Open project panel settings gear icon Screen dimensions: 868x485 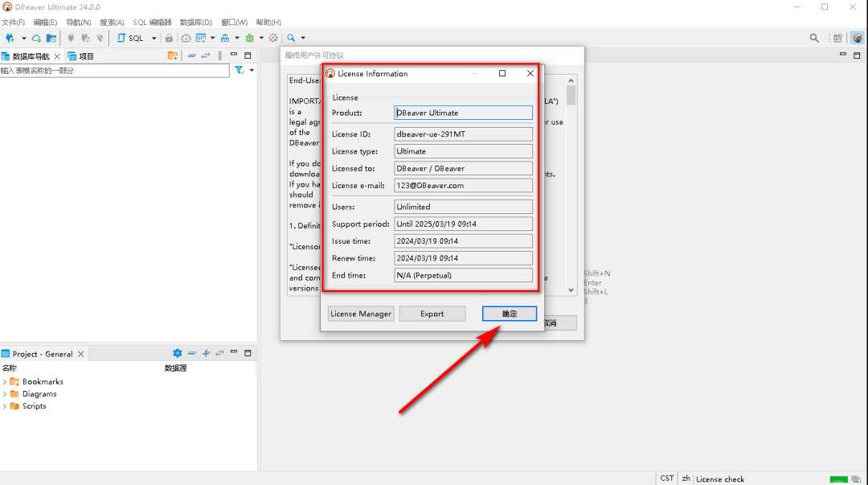[177, 353]
